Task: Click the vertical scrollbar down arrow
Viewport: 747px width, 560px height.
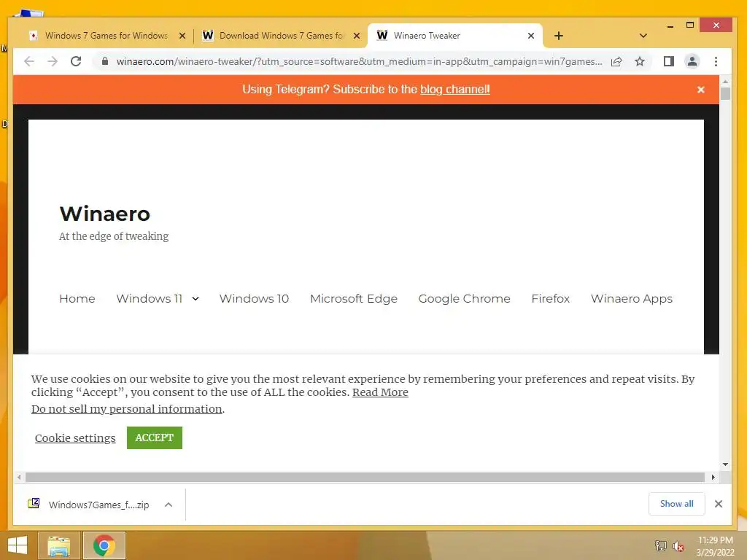Action: coord(725,464)
